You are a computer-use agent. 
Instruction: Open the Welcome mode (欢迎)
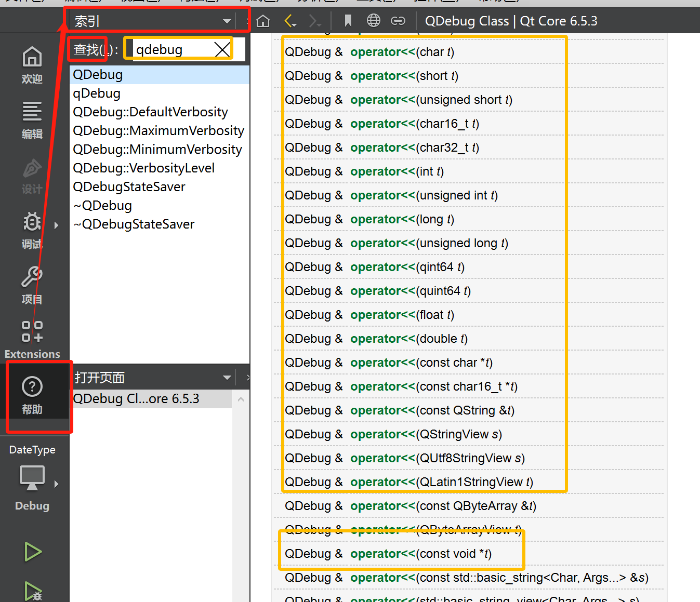(32, 65)
